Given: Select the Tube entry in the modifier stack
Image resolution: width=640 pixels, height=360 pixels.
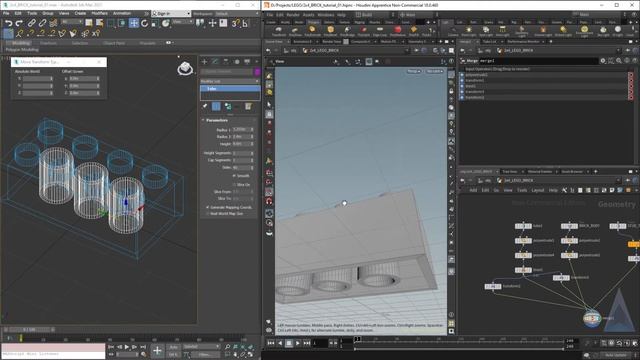Looking at the screenshot, I should pos(230,89).
